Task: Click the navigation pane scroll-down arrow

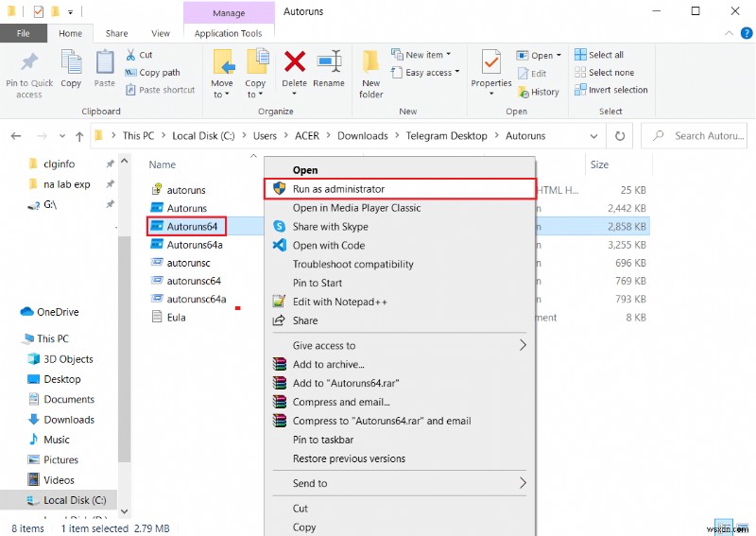Action: 125,511
